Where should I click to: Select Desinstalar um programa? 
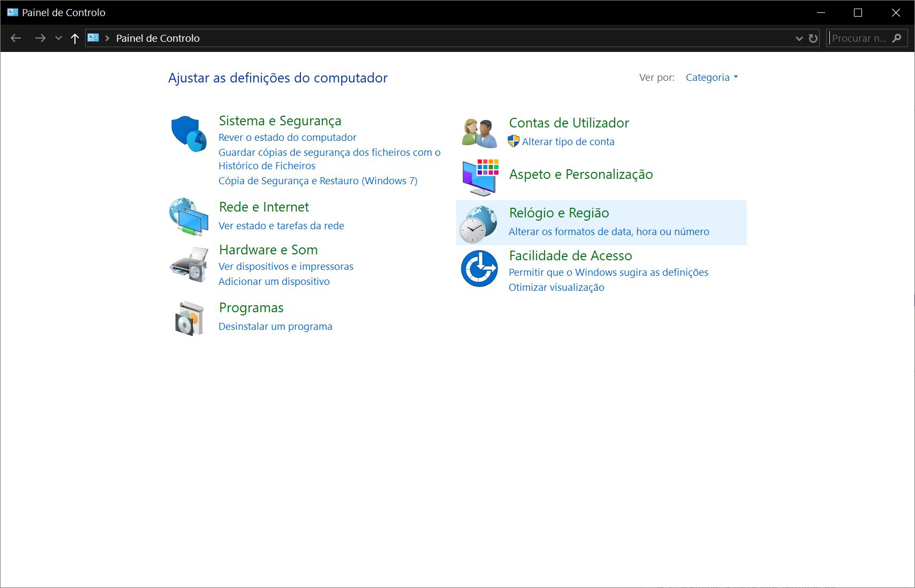pos(275,326)
